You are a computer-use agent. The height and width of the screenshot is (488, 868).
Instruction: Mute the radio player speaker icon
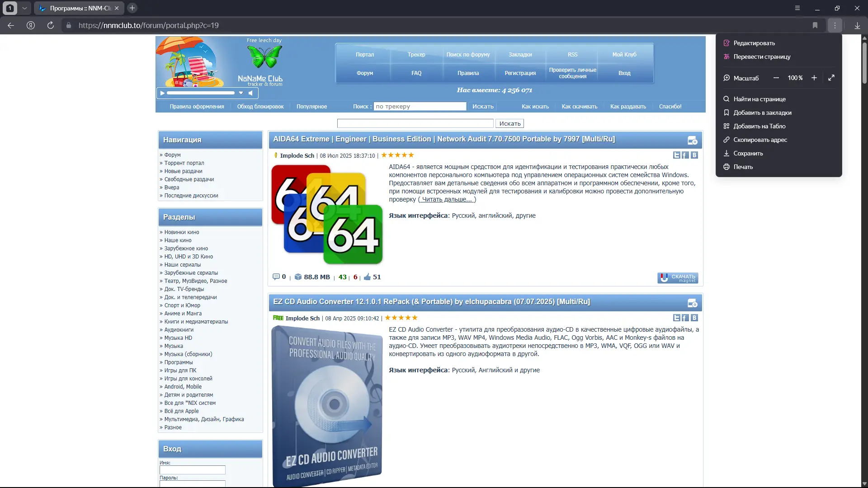(x=251, y=93)
